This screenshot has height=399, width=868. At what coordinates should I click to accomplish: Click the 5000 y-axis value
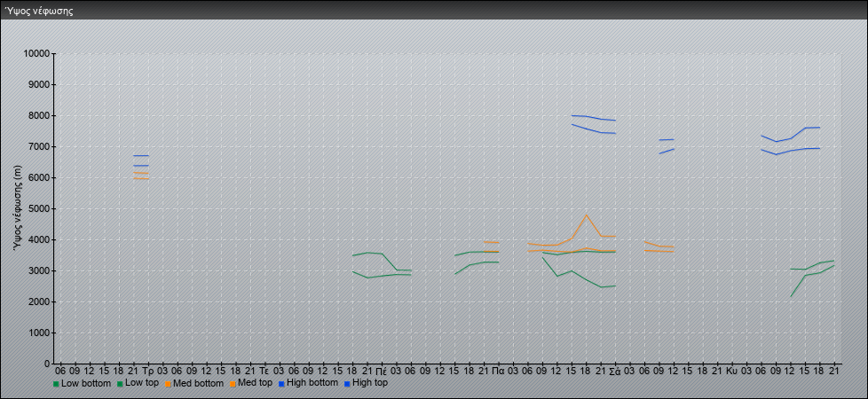tap(39, 208)
